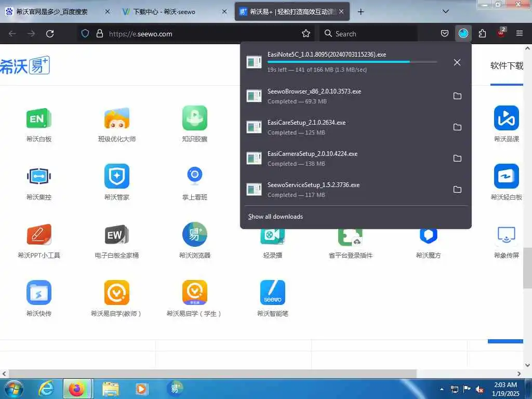Open the Firefox application menu
The width and height of the screenshot is (532, 399).
pyautogui.click(x=519, y=33)
